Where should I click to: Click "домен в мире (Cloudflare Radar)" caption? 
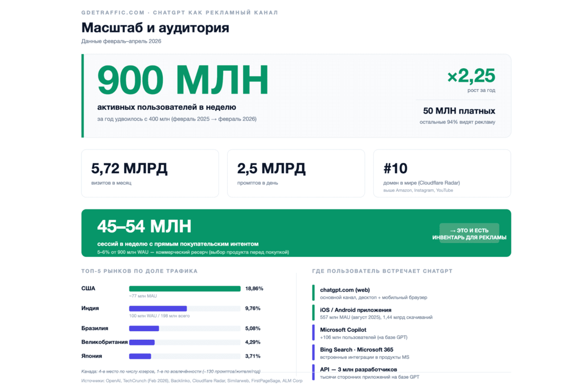421,183
